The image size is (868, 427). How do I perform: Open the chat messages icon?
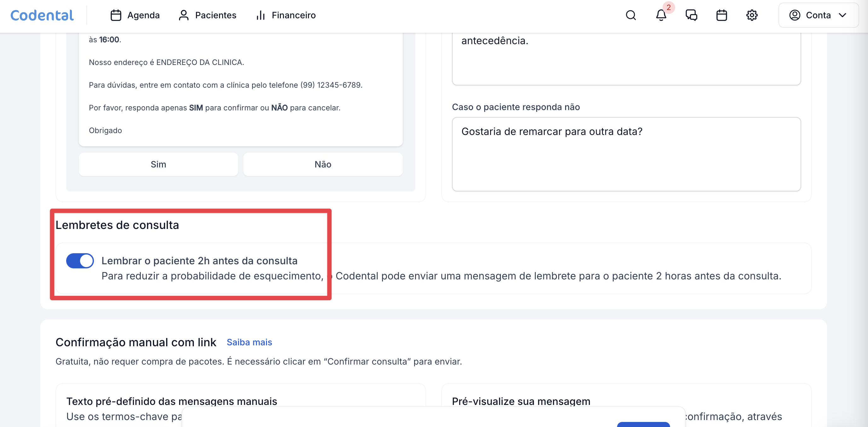point(691,15)
